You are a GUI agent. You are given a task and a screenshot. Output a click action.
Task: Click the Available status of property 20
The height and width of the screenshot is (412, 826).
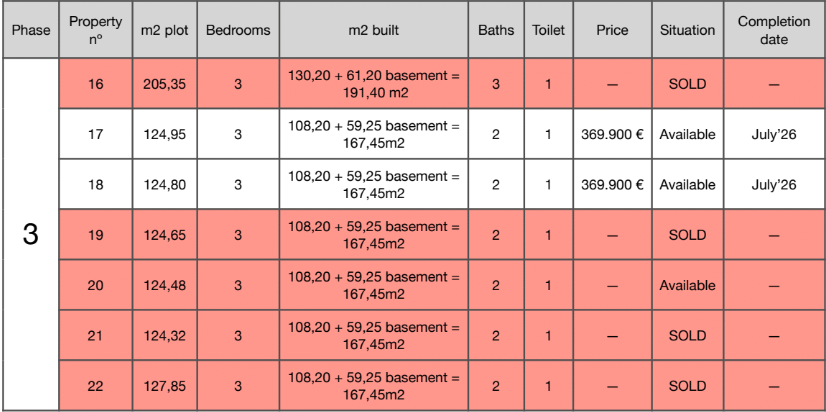pos(687,285)
